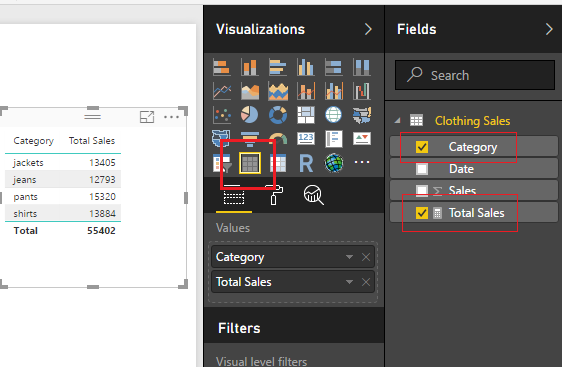This screenshot has height=367, width=562.
Task: Check the Date field checkbox
Action: 422,169
